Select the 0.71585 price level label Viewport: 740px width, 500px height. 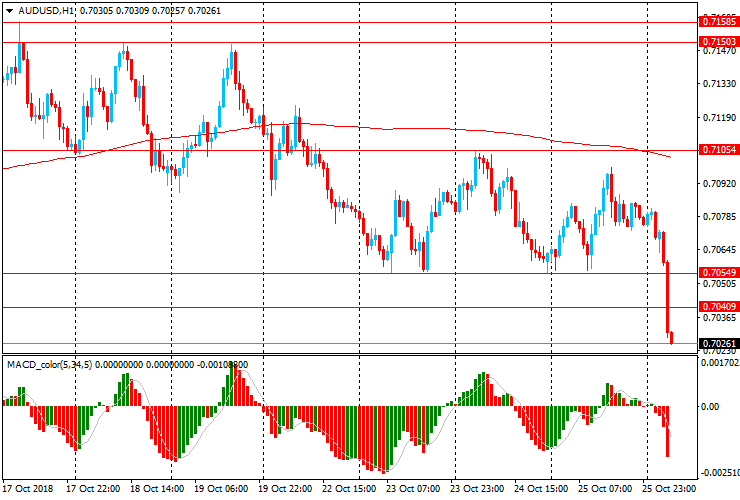tap(719, 22)
